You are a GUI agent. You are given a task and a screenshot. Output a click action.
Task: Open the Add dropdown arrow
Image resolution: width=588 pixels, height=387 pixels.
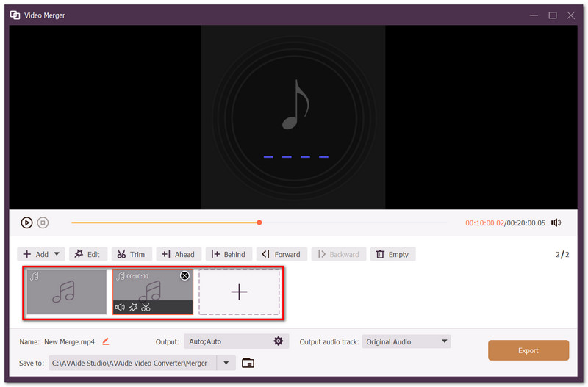[57, 254]
